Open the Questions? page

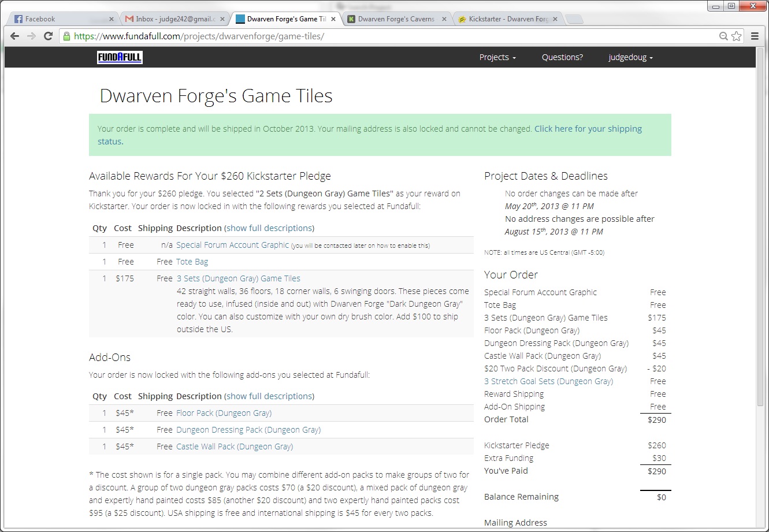coord(562,57)
